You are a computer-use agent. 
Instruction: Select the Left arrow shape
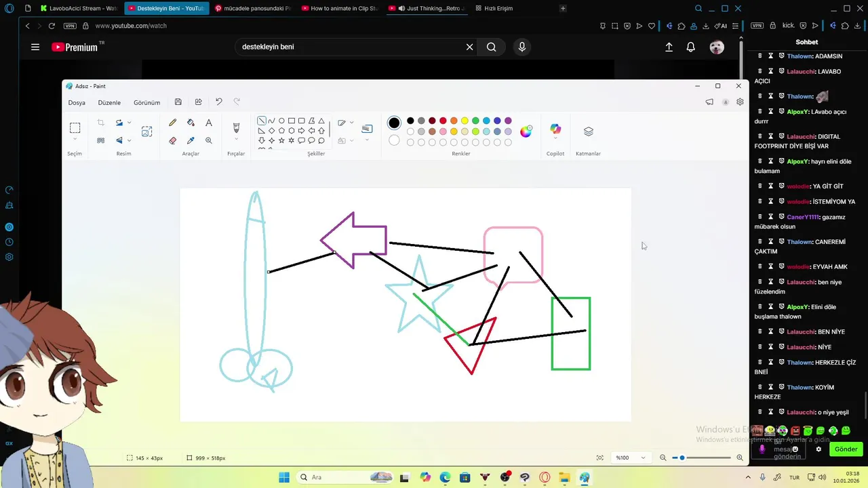(311, 131)
